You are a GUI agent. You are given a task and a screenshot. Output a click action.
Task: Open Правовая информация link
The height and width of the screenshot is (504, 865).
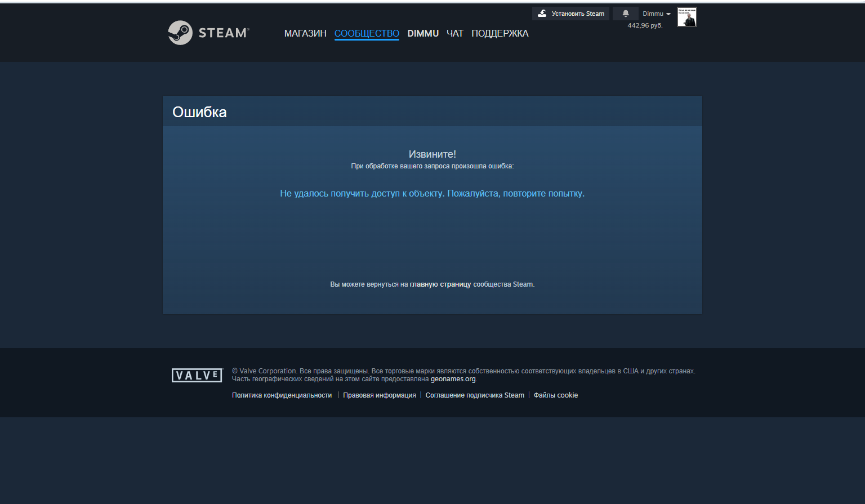(380, 395)
